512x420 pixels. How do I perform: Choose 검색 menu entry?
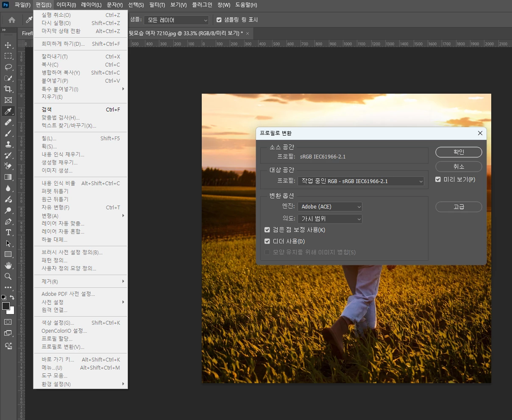tap(81, 109)
